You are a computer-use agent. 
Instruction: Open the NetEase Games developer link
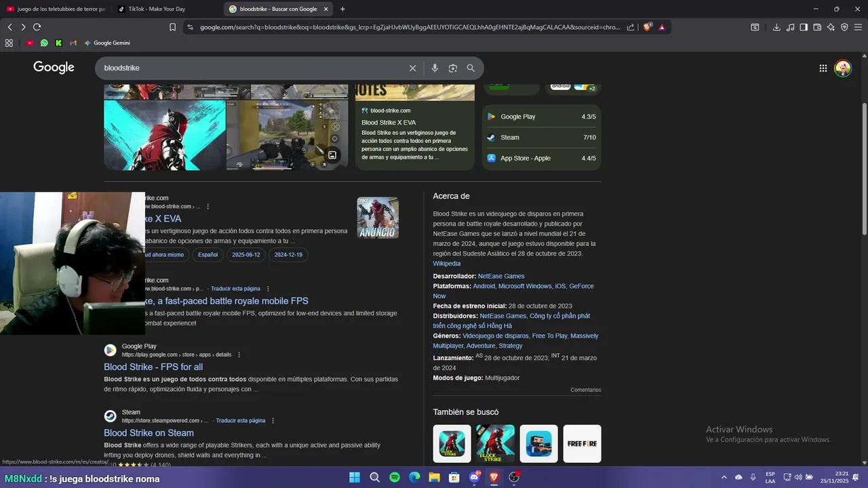(x=501, y=277)
